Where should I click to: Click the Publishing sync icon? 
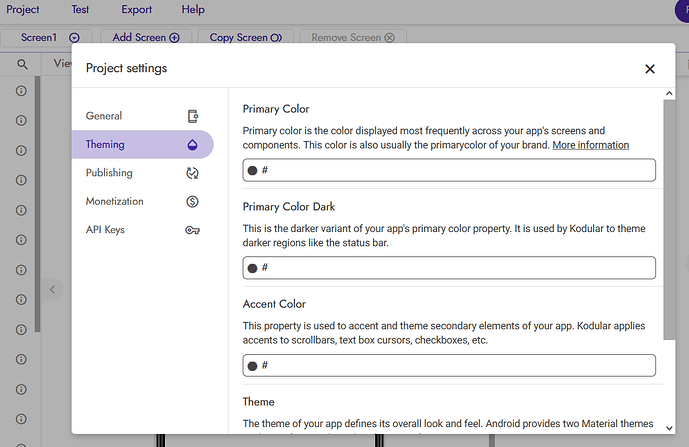tap(192, 173)
